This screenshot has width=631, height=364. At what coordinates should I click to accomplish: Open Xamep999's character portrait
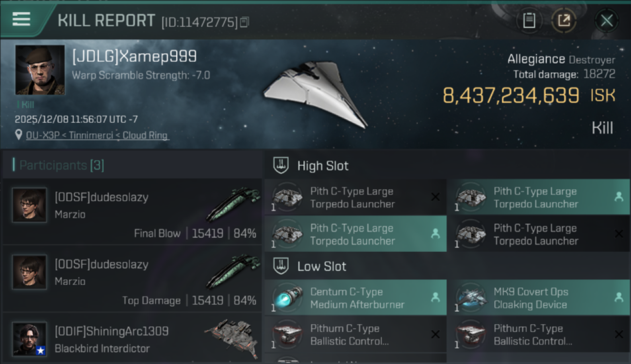40,70
